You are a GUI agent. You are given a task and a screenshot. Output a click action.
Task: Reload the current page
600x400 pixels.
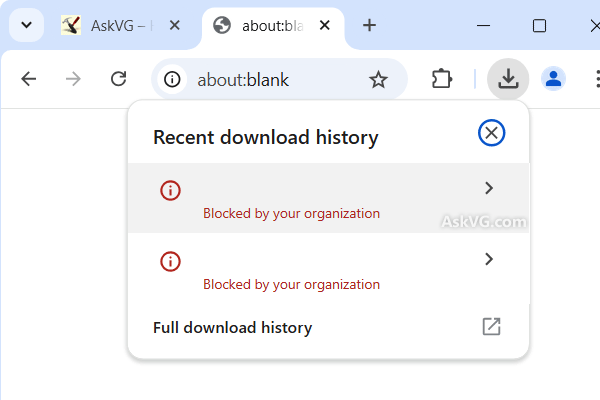[118, 79]
